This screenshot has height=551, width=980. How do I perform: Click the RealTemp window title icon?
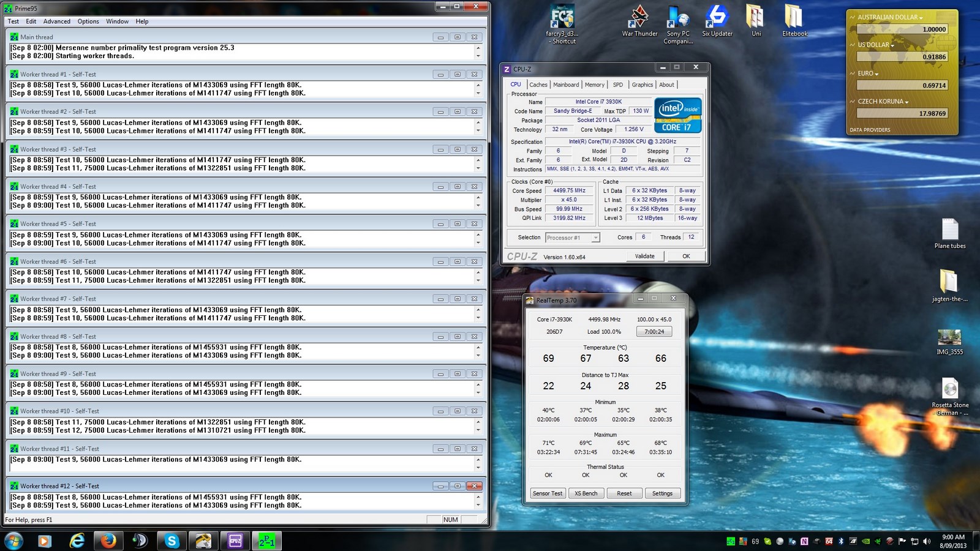530,301
